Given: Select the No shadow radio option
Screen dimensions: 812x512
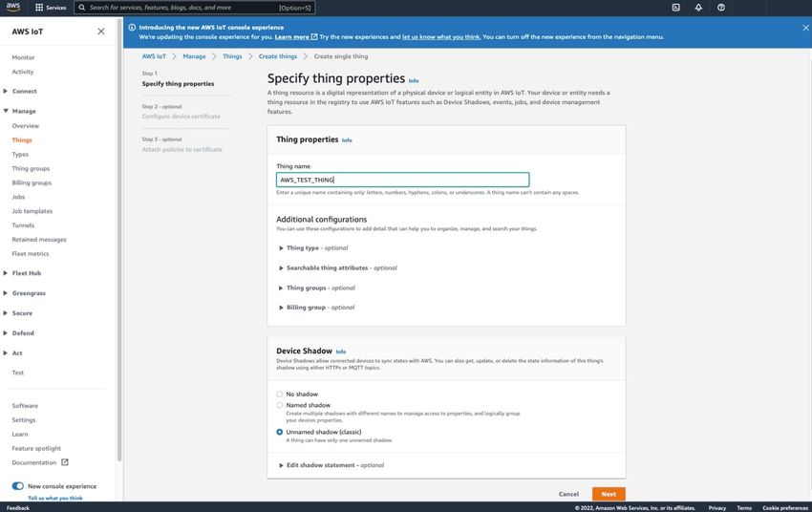Looking at the screenshot, I should point(280,394).
